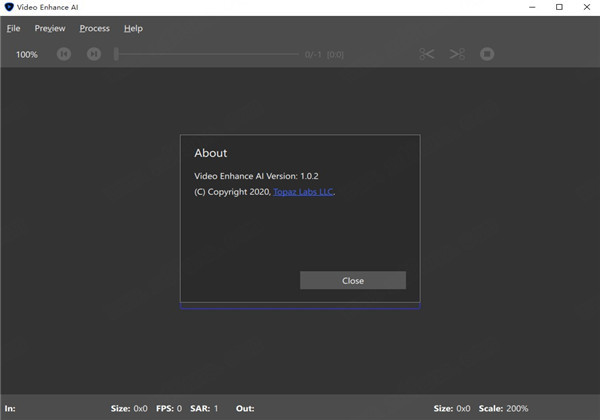This screenshot has width=600, height=420.
Task: Click the About dialog title
Action: tap(210, 153)
